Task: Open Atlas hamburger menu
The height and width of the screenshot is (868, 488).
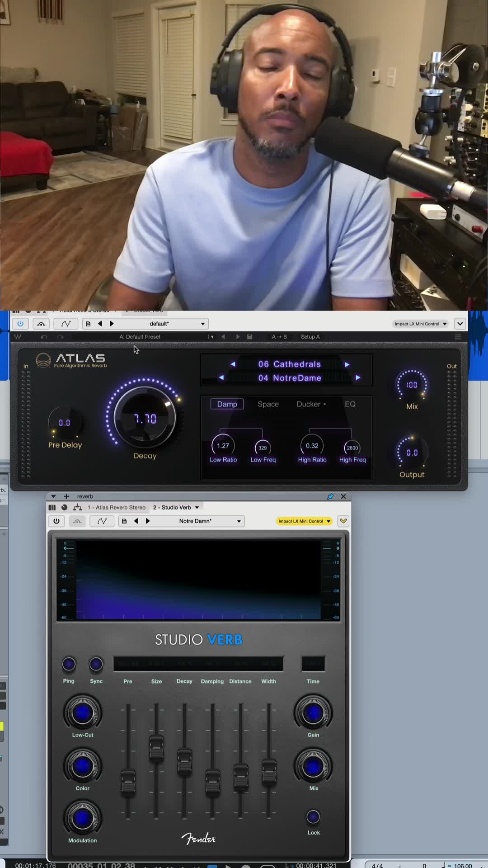Action: [458, 337]
